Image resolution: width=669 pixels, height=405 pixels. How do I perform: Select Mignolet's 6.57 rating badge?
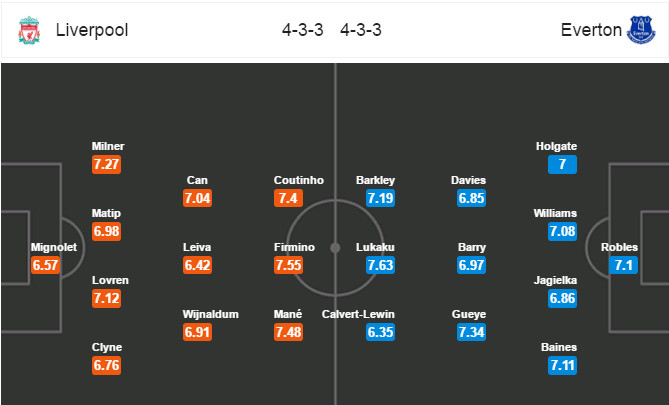click(46, 265)
